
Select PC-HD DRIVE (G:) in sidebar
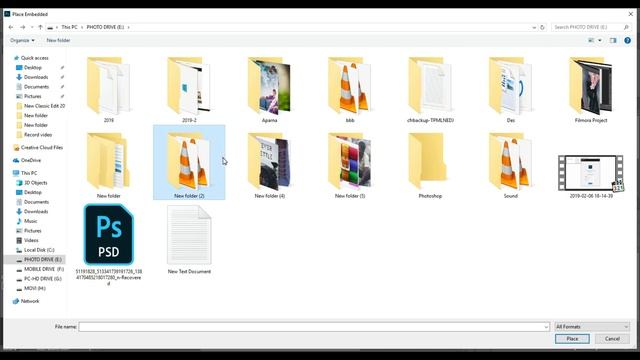pos(42,279)
